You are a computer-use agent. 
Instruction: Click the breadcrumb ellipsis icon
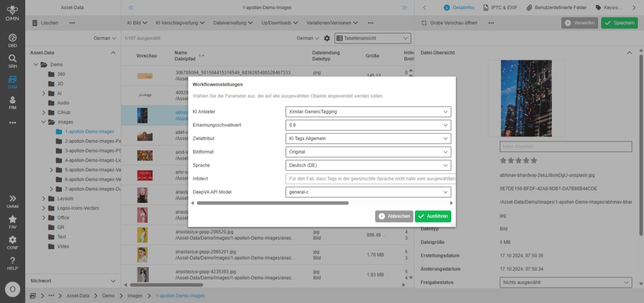tap(51, 296)
